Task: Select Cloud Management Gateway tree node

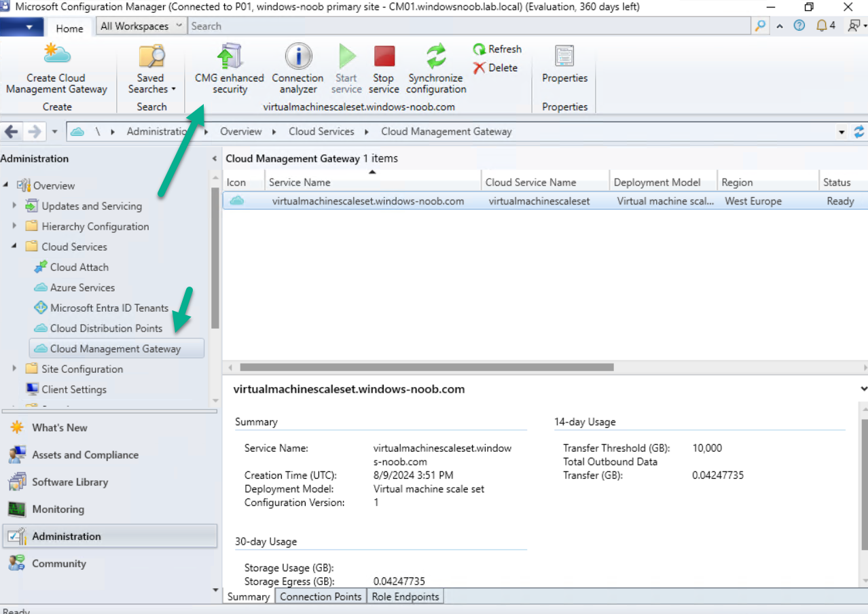Action: point(117,348)
